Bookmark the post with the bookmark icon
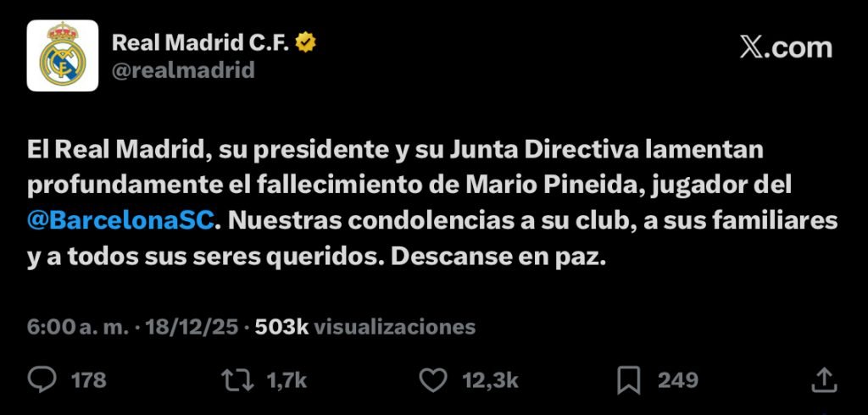This screenshot has height=415, width=868. pyautogui.click(x=630, y=380)
